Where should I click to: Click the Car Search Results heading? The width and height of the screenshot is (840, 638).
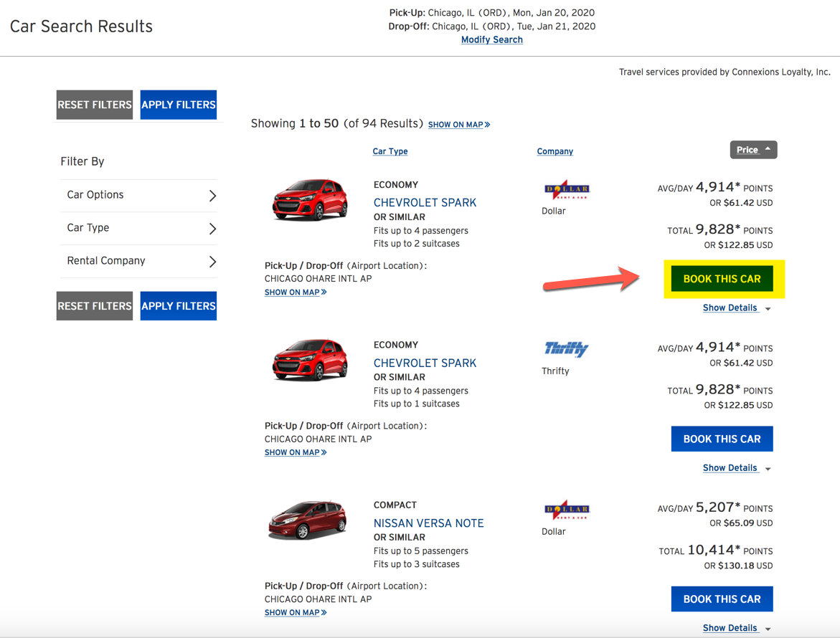pos(82,27)
